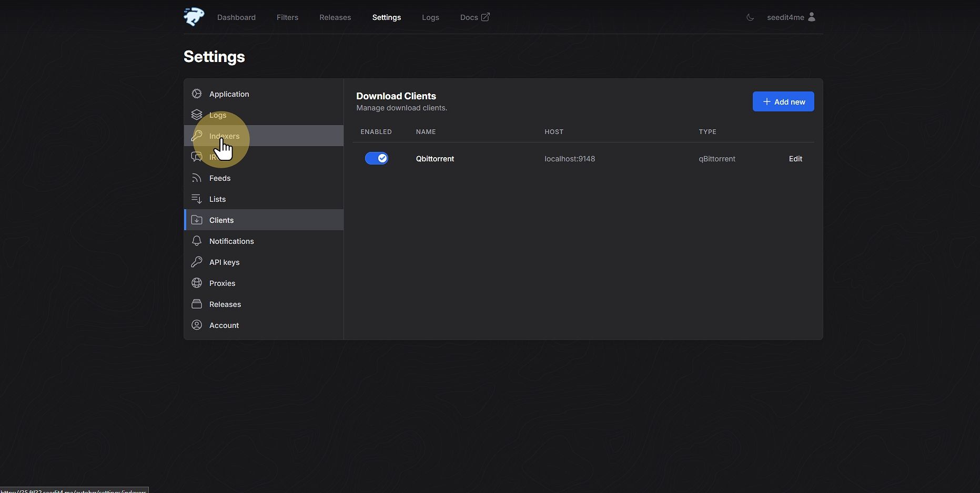Open the API keys section
Viewport: 980px width, 493px height.
[x=264, y=262]
